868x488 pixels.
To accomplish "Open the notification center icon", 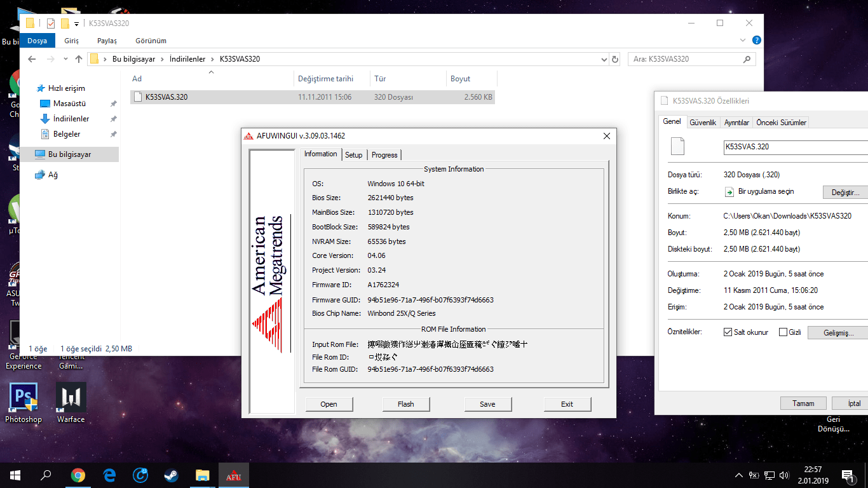I will pyautogui.click(x=847, y=475).
